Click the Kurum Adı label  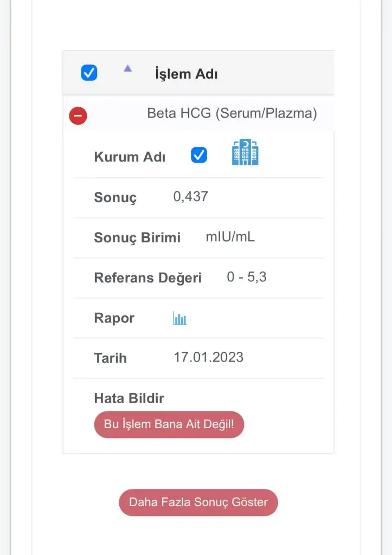pos(130,157)
